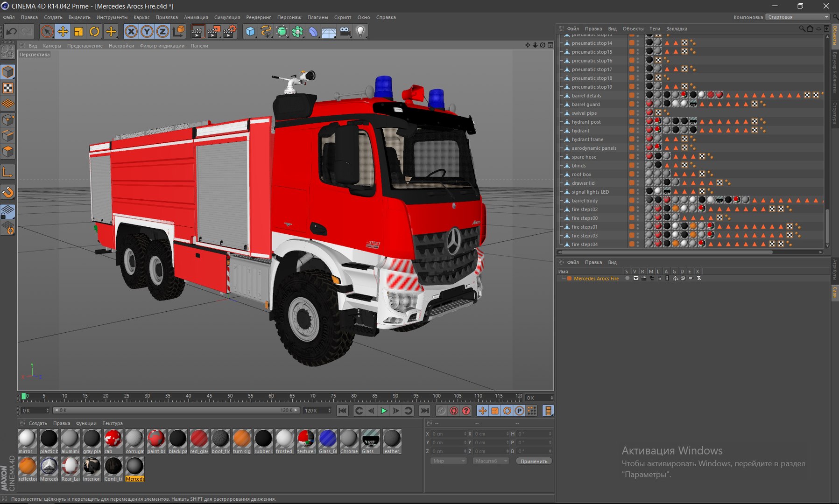Open the green NURBS generators icon
This screenshot has height=504, width=839.
pos(282,31)
